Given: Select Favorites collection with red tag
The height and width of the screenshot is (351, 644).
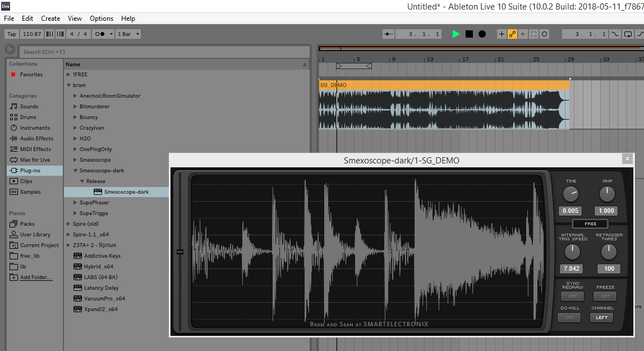Looking at the screenshot, I should click(x=13, y=74).
